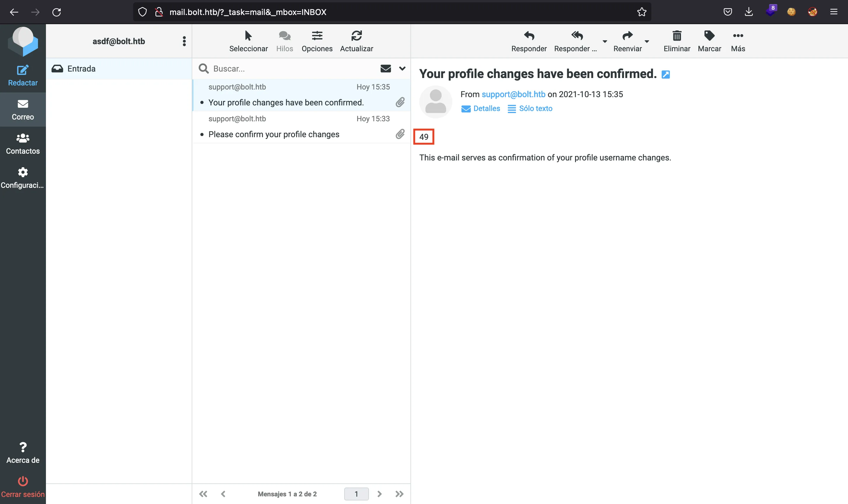Click the page number field
This screenshot has height=504, width=848.
point(356,494)
